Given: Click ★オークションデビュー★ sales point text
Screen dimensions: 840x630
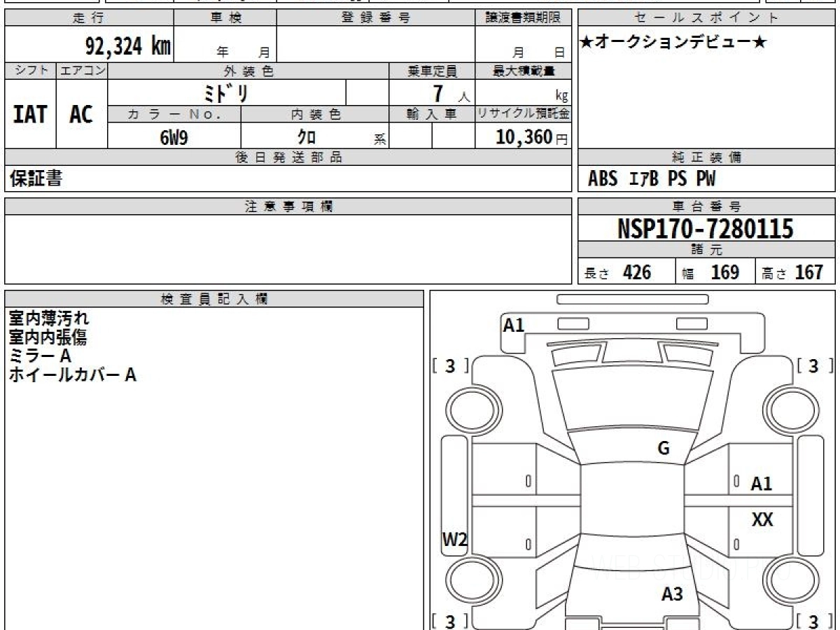Looking at the screenshot, I should [674, 43].
